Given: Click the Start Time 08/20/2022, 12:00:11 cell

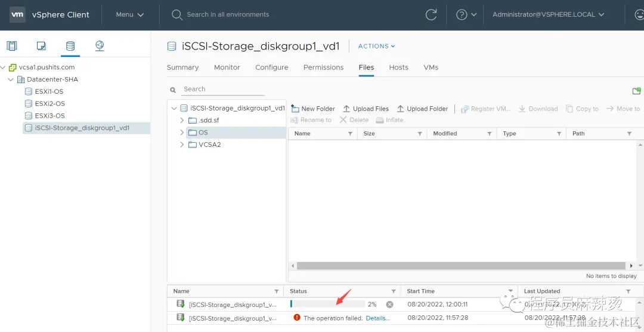Looking at the screenshot, I should [x=438, y=305].
